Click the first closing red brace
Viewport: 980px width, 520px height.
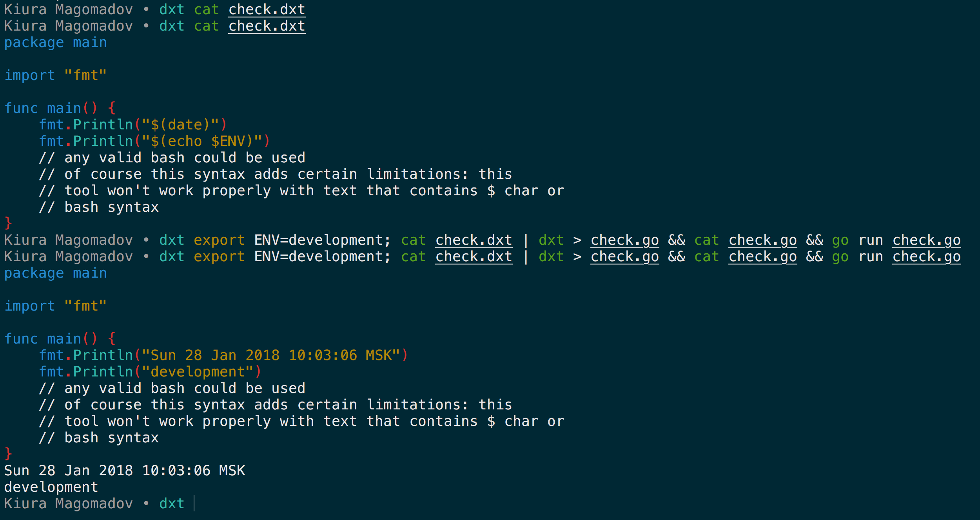(x=8, y=223)
